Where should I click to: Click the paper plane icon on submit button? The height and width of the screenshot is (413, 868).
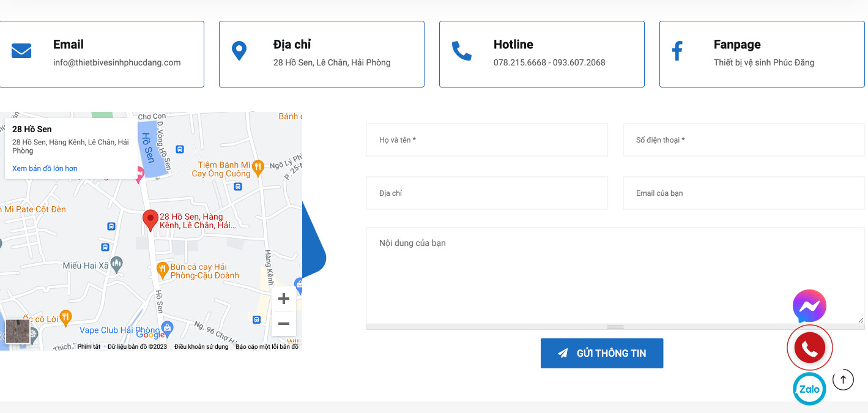click(x=562, y=353)
